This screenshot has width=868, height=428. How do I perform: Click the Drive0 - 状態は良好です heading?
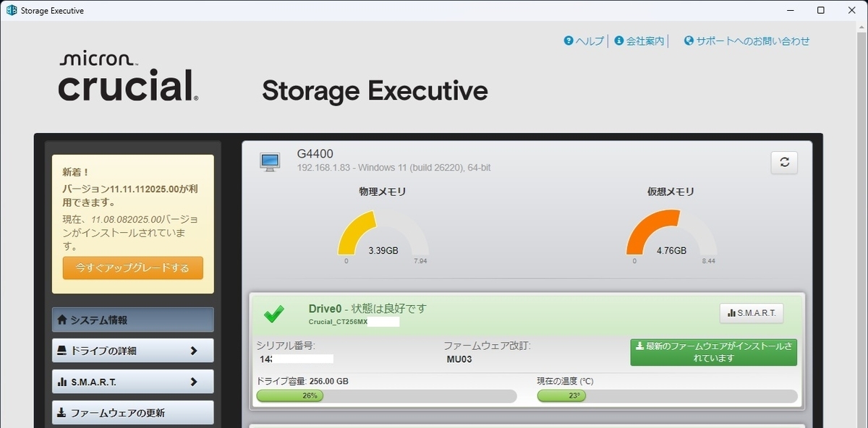367,309
